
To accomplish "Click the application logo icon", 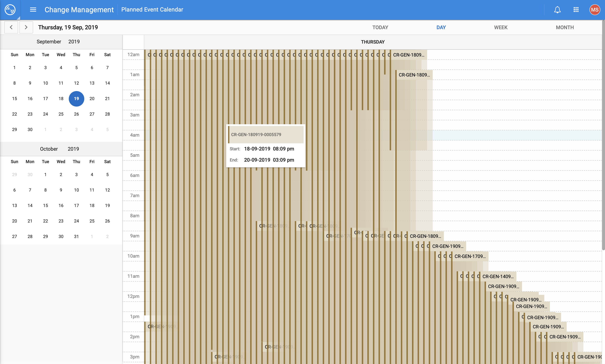I will pyautogui.click(x=10, y=10).
